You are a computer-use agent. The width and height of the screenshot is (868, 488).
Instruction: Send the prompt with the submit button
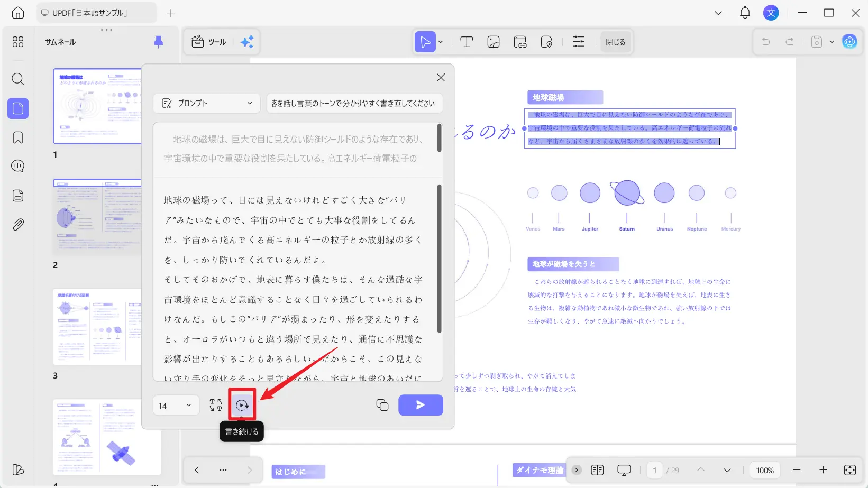421,405
